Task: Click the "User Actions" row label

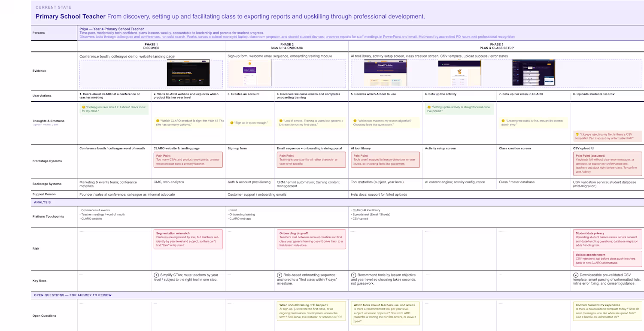Action: pyautogui.click(x=42, y=96)
